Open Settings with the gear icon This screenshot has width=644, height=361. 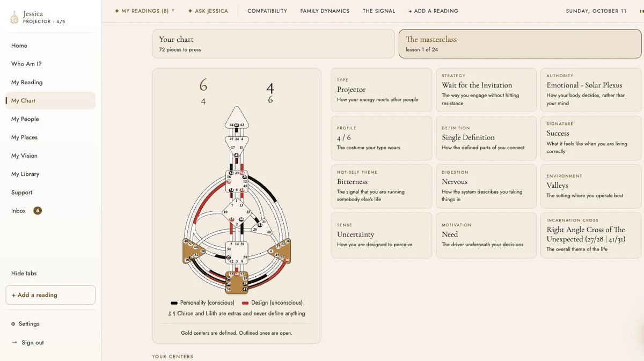point(25,324)
